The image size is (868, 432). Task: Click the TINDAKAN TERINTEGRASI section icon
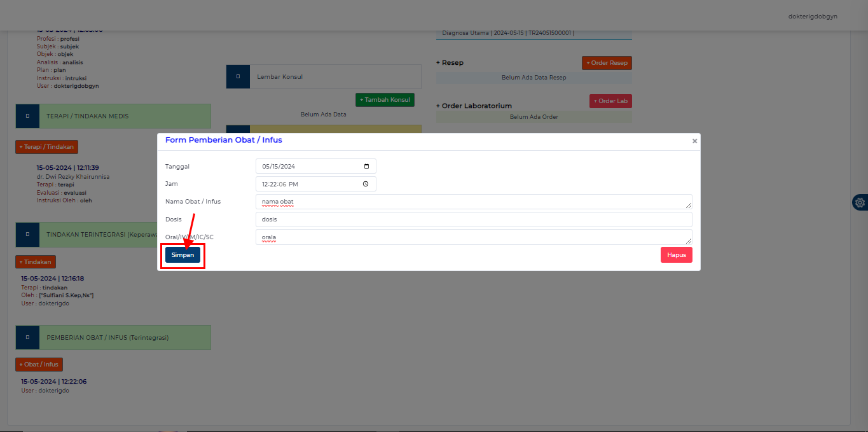[27, 234]
